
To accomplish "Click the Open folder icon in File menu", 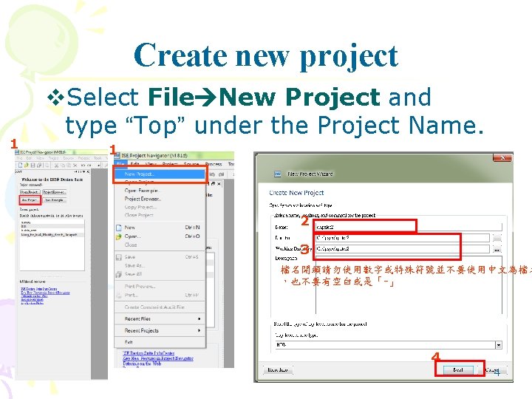I will (118, 236).
